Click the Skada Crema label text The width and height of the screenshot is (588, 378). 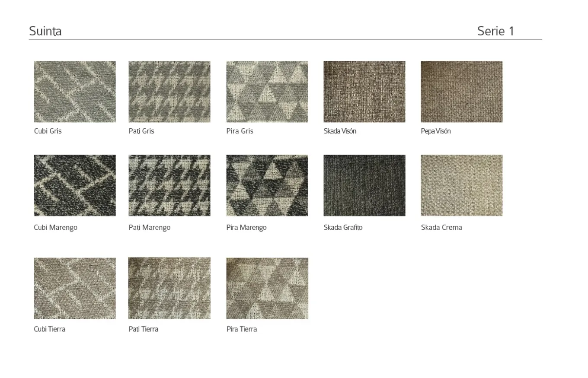(441, 228)
